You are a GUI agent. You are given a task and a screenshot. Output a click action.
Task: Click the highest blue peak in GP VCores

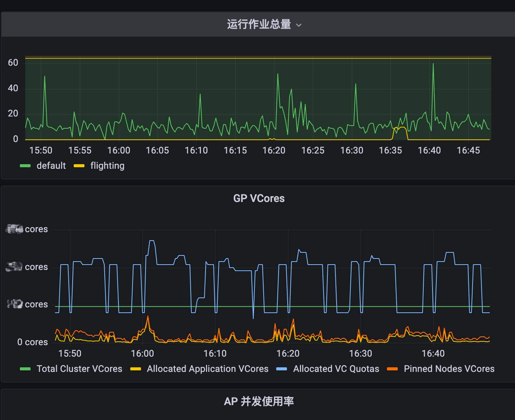152,241
